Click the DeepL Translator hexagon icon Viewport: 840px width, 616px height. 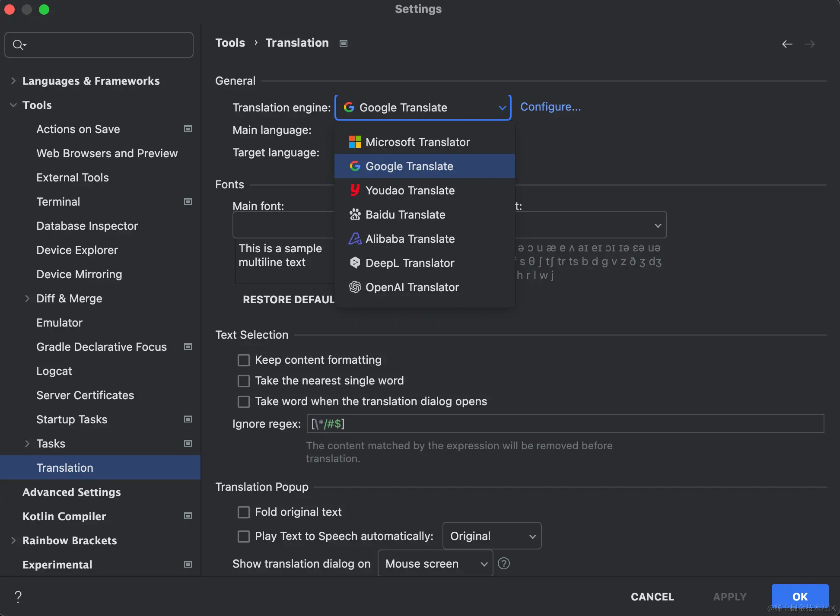pyautogui.click(x=355, y=263)
